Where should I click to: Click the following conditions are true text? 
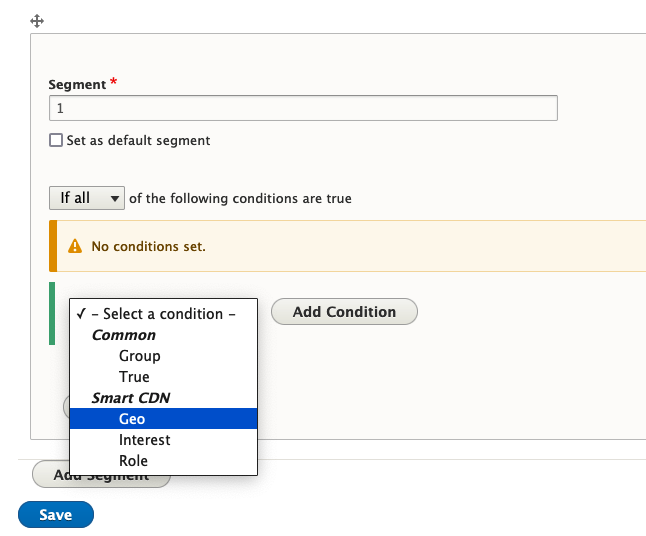[x=240, y=198]
